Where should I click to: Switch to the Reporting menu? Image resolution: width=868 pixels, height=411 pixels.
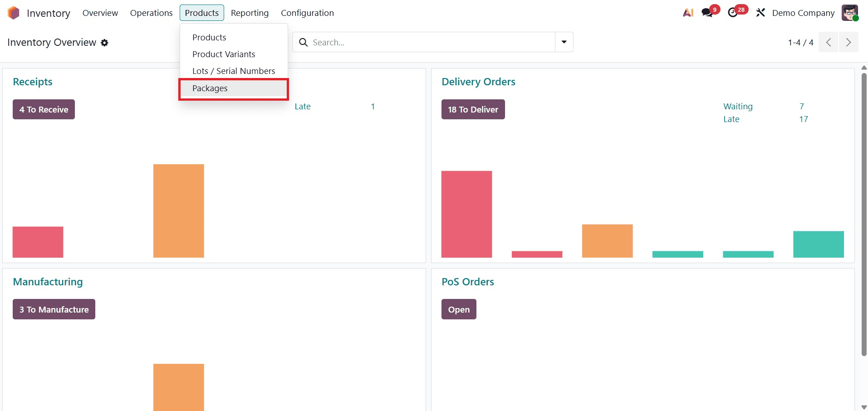(x=250, y=13)
